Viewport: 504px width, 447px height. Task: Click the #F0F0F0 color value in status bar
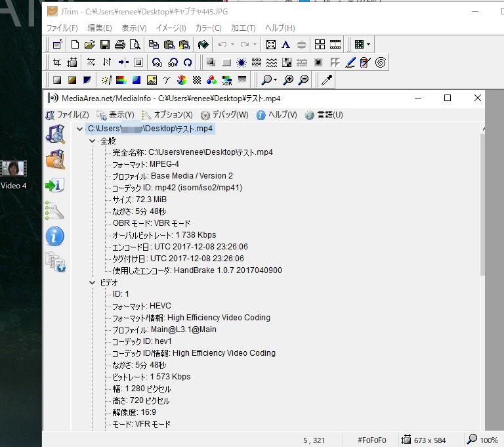(x=371, y=440)
